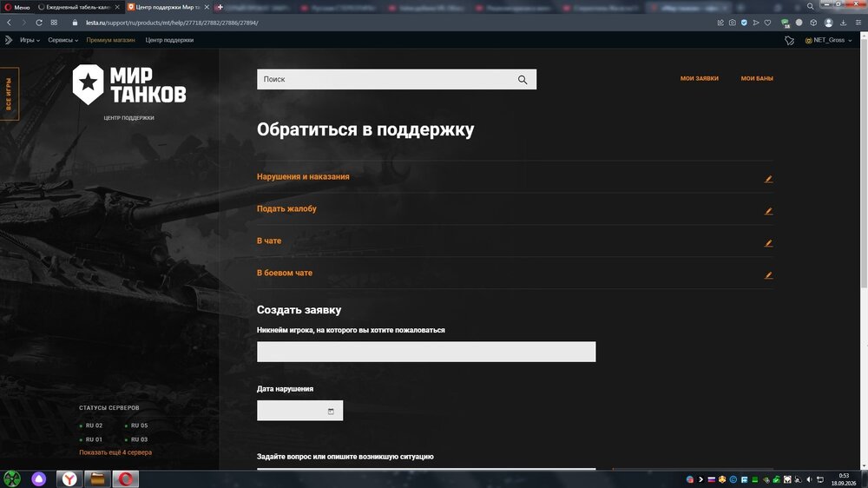Click the RU 03 server status

coord(136,439)
